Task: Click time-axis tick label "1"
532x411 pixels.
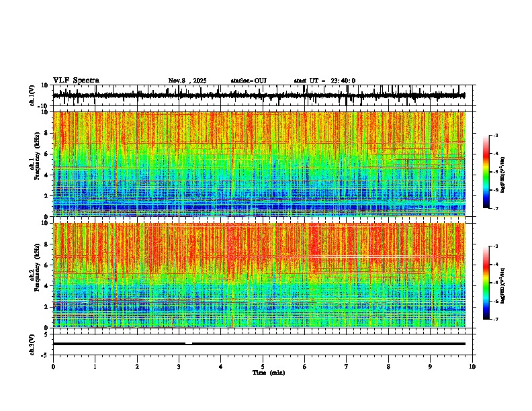Action: tap(95, 367)
